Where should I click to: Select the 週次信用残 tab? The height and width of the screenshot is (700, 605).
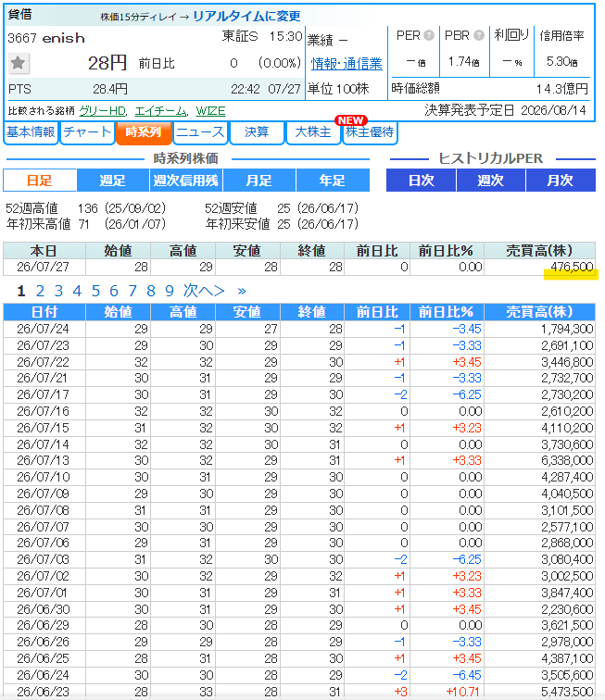click(186, 181)
